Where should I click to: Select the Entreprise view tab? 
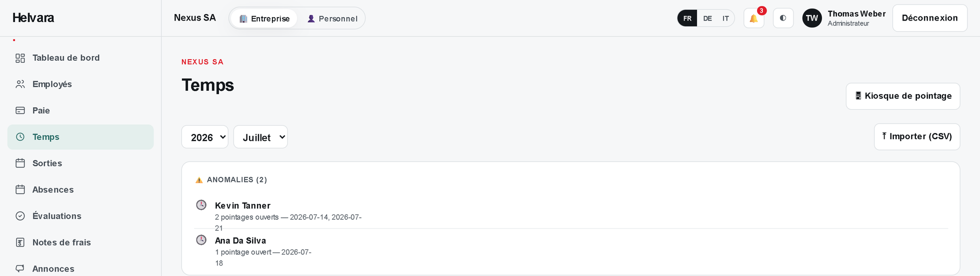pos(264,19)
